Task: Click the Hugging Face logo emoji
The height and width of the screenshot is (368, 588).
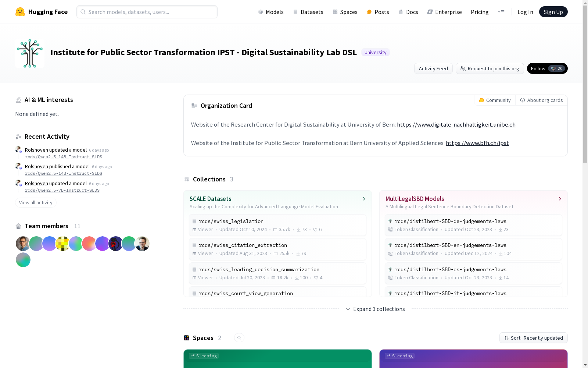Action: tap(20, 12)
